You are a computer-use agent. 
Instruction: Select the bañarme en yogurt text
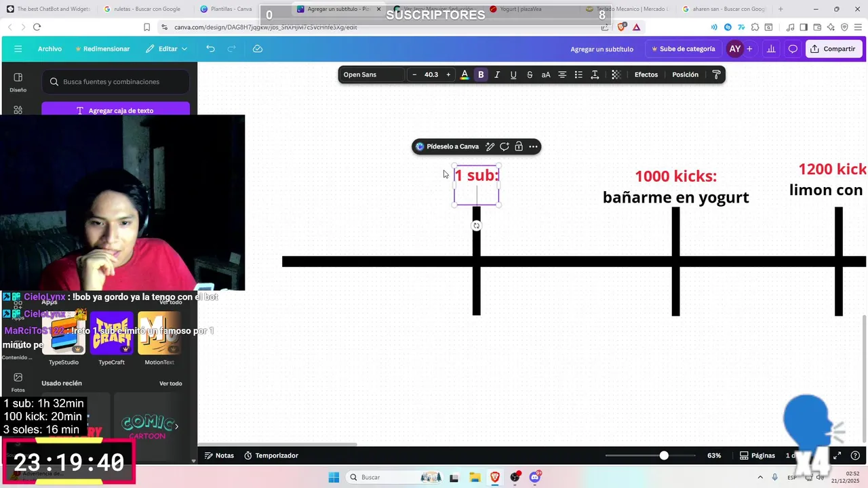click(675, 197)
